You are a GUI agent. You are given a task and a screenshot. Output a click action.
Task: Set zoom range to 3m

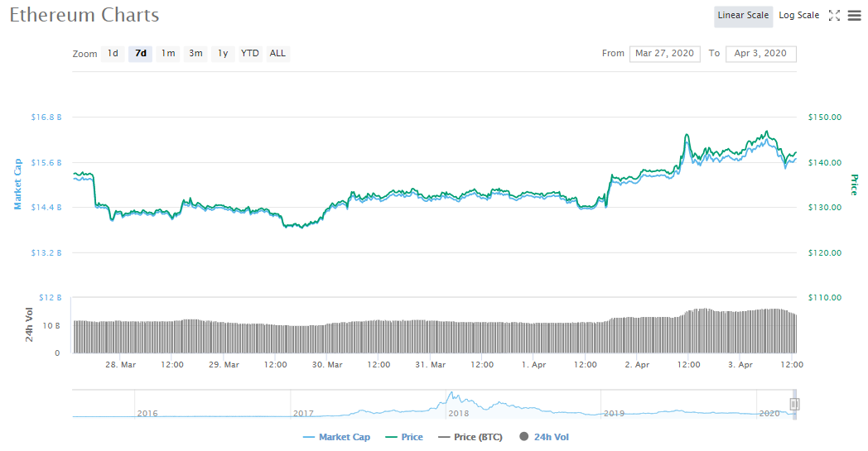(x=195, y=54)
